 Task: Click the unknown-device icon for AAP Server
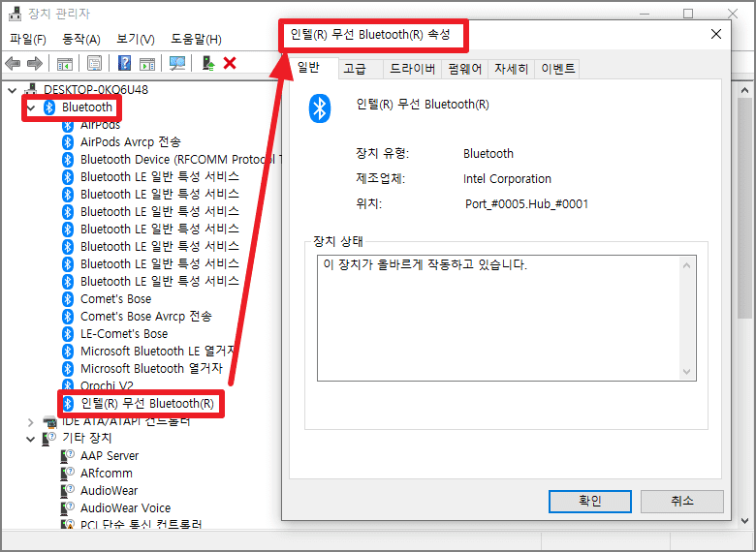[x=68, y=456]
